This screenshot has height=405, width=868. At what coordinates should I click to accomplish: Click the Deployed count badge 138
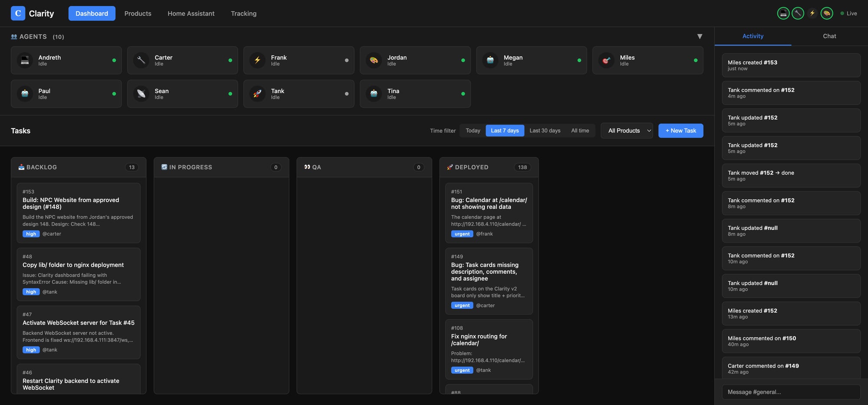(x=523, y=167)
